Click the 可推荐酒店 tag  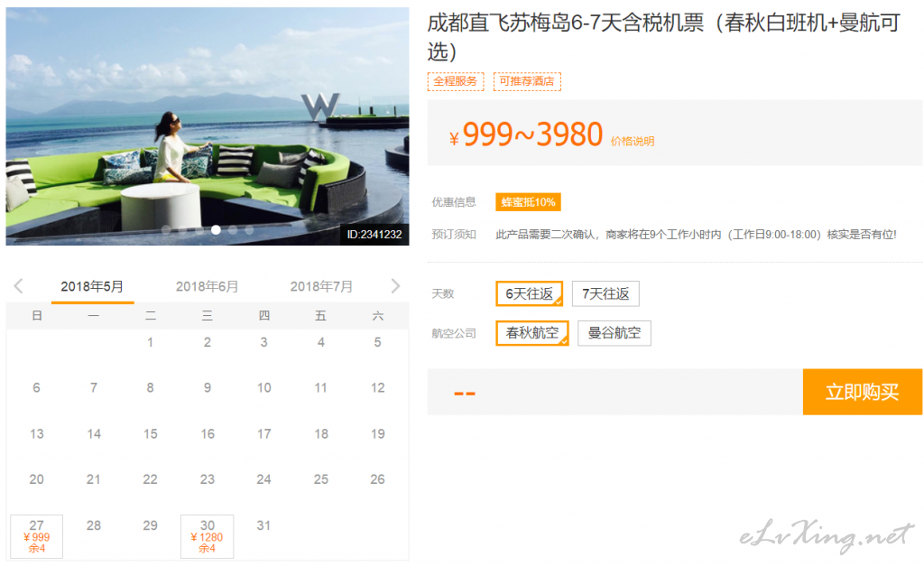click(527, 81)
